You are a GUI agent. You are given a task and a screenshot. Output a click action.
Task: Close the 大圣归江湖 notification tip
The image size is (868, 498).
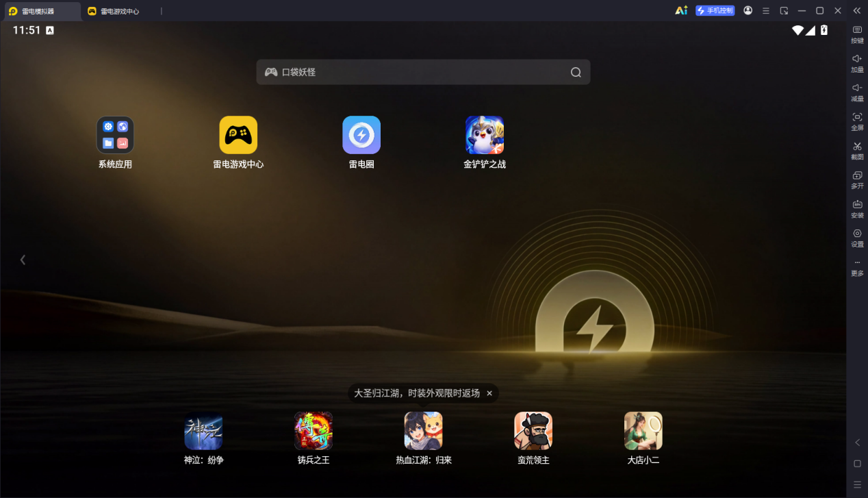coord(489,393)
